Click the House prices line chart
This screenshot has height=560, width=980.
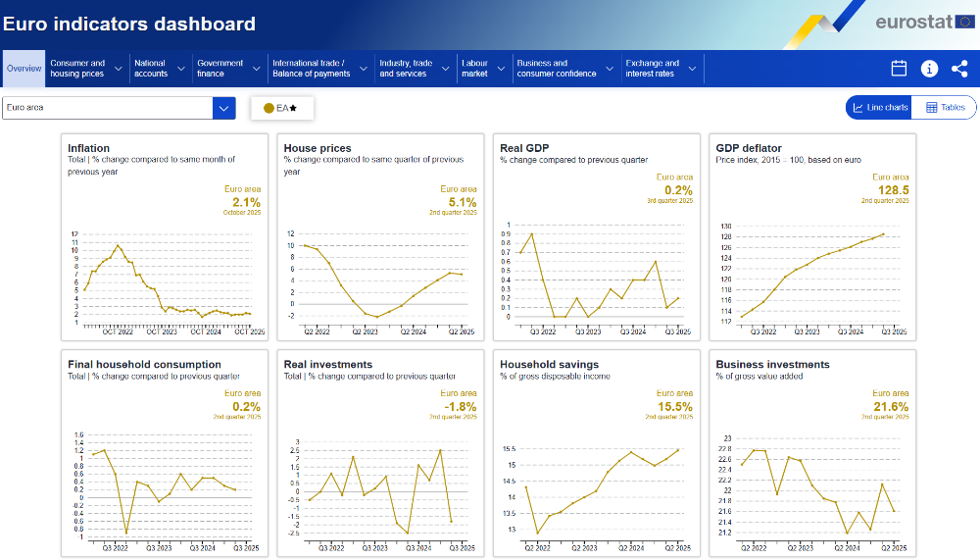pos(382,280)
